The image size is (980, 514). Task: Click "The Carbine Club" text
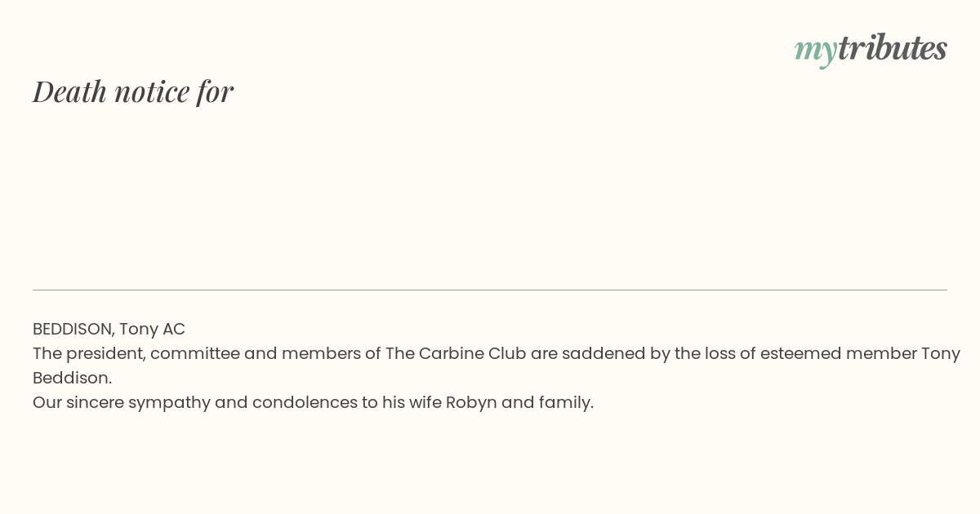click(x=456, y=353)
